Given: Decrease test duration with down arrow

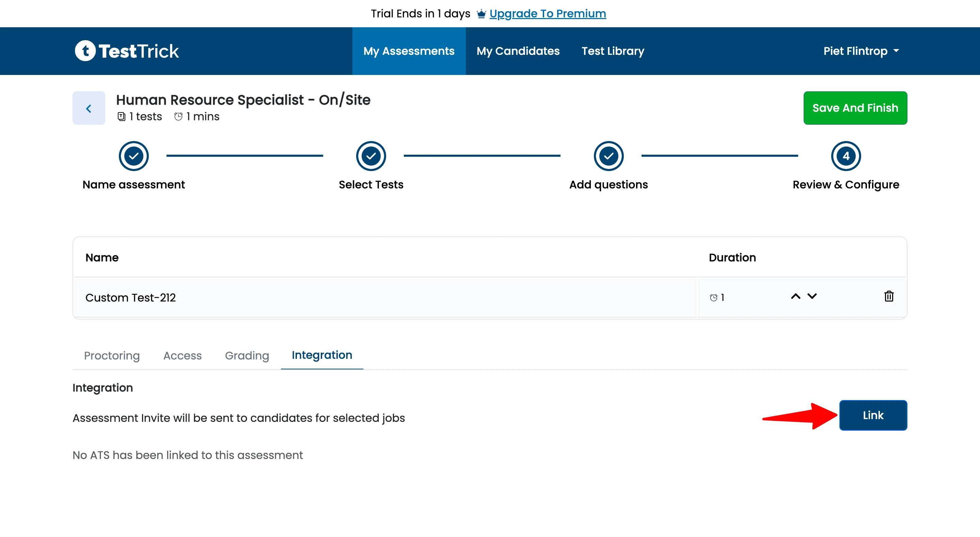Looking at the screenshot, I should [812, 296].
